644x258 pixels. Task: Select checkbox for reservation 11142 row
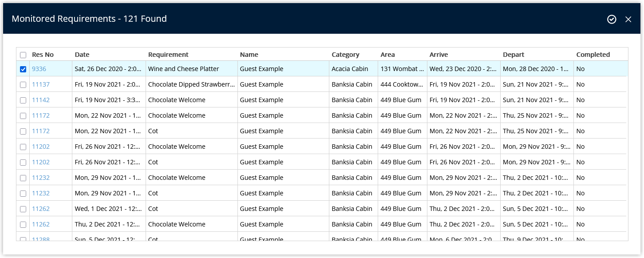coord(23,100)
